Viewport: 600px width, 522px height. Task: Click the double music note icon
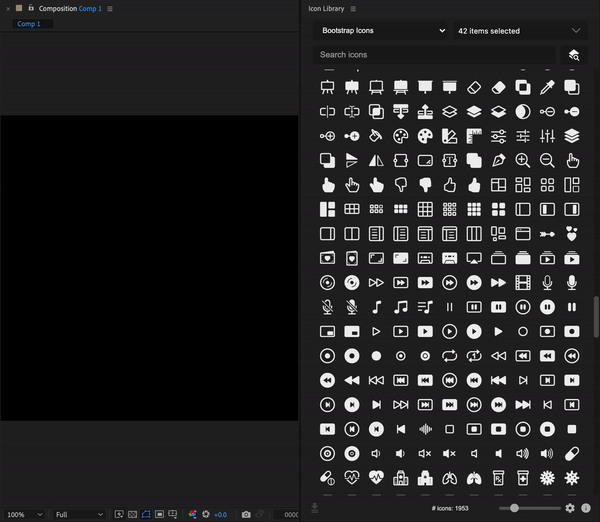coord(401,307)
